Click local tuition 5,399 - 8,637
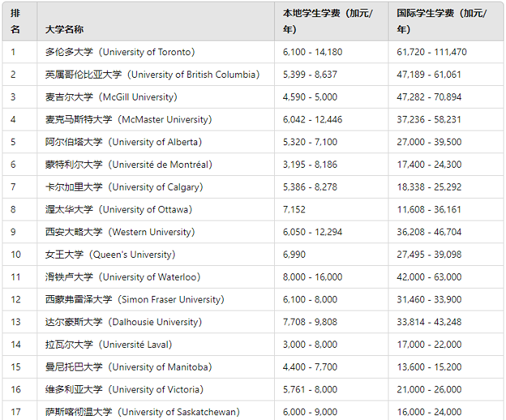Image resolution: width=506 pixels, height=420 pixels. [x=310, y=75]
